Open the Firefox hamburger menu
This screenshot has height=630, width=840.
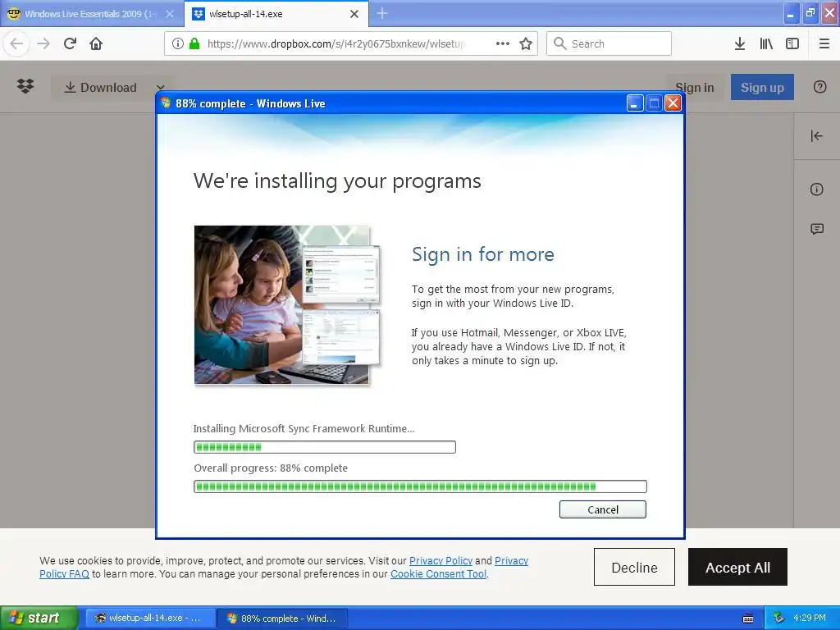pos(824,43)
